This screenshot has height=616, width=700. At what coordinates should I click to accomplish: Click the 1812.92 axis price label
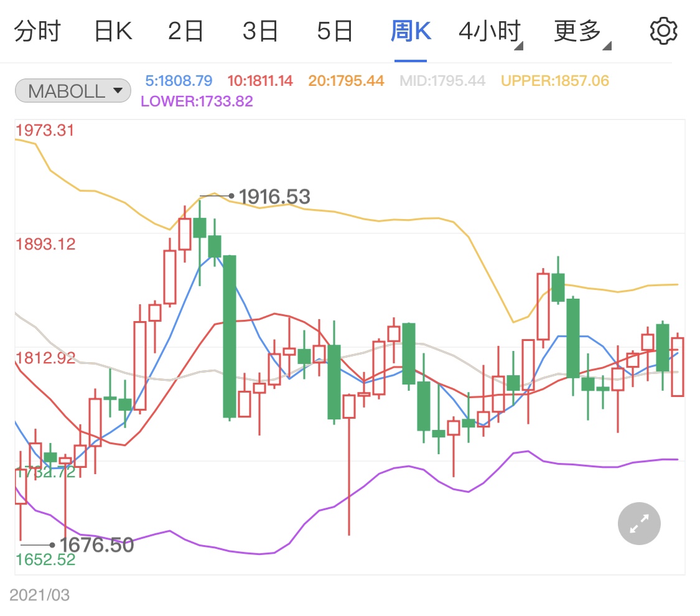[x=45, y=358]
